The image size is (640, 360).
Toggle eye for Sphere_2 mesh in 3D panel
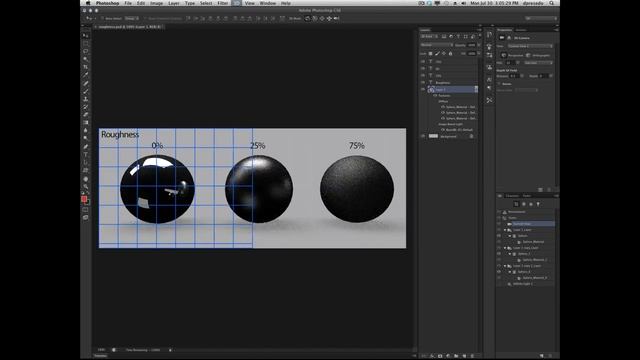(x=499, y=271)
